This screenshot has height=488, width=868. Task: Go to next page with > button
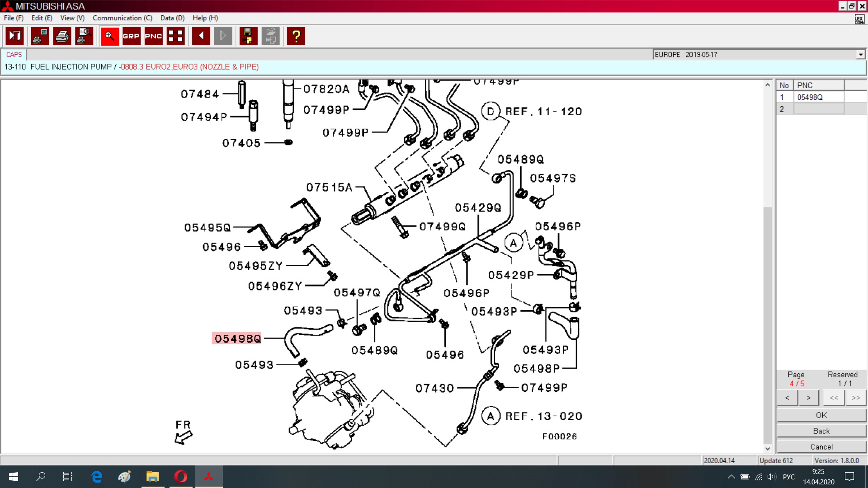point(808,398)
